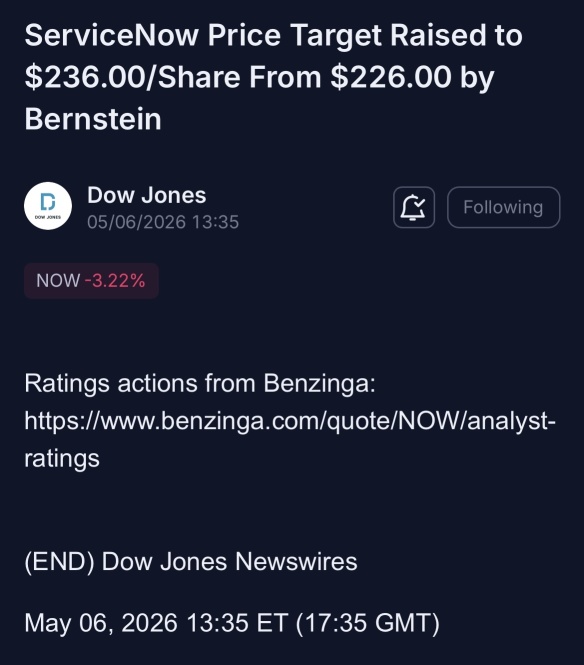This screenshot has width=584, height=665.
Task: Tap the 05/06/2026 13:35 timestamp
Action: click(x=163, y=222)
